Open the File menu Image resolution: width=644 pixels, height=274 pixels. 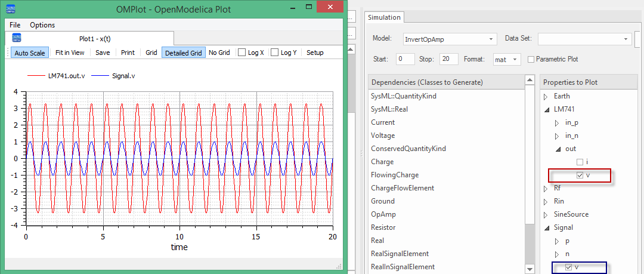coord(15,25)
